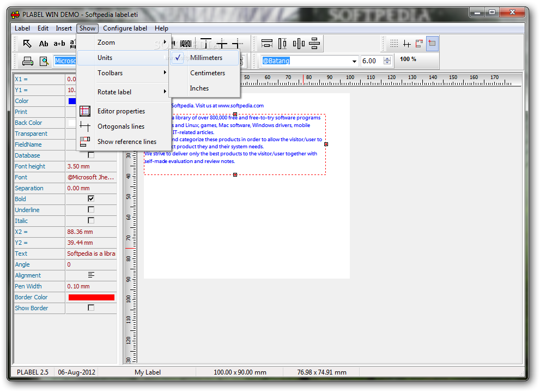The width and height of the screenshot is (540, 392).
Task: Toggle the dotted grid icon
Action: pyautogui.click(x=394, y=44)
